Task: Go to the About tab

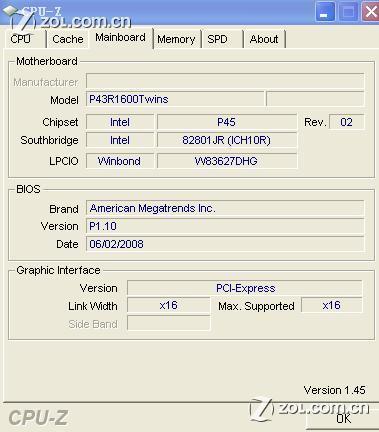Action: click(264, 39)
